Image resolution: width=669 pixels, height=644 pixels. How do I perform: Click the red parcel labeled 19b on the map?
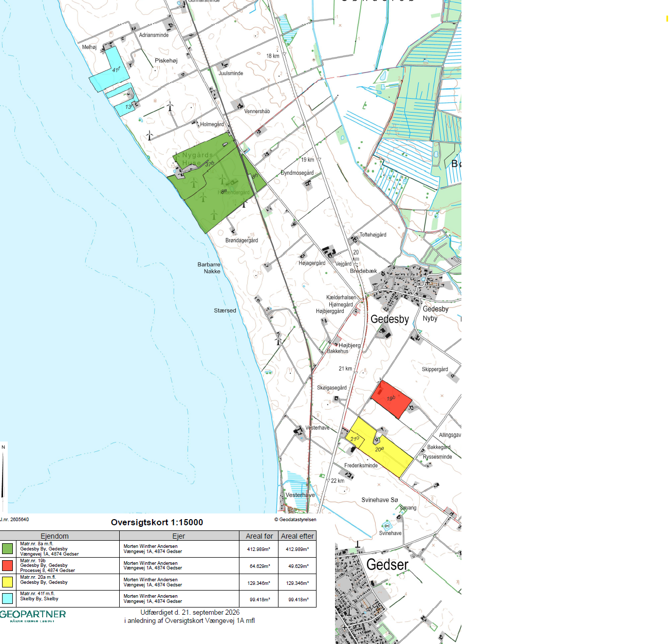point(392,399)
